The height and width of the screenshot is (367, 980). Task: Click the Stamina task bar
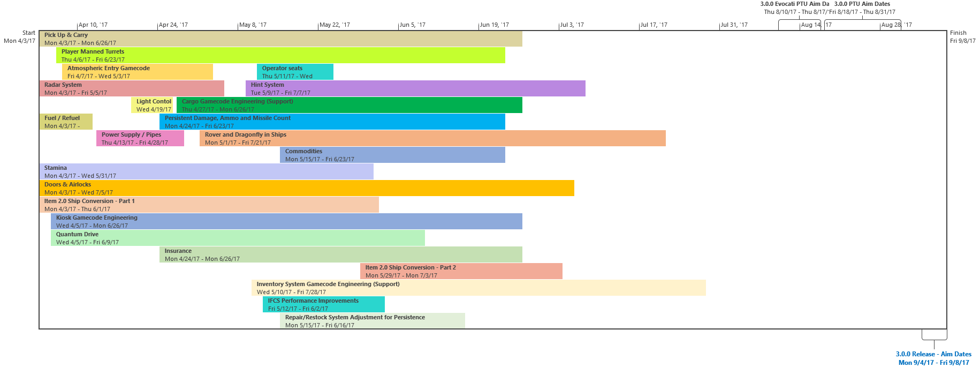(x=206, y=171)
